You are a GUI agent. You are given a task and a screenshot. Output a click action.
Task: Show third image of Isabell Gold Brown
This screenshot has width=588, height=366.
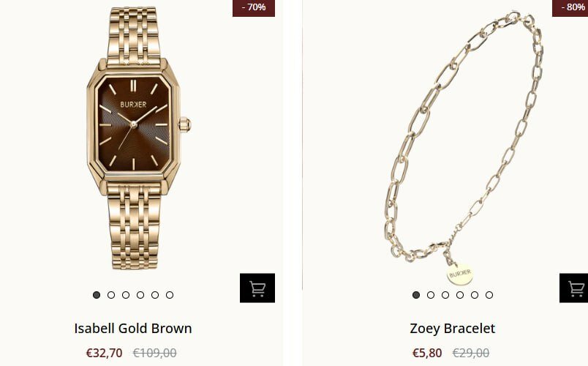(126, 295)
